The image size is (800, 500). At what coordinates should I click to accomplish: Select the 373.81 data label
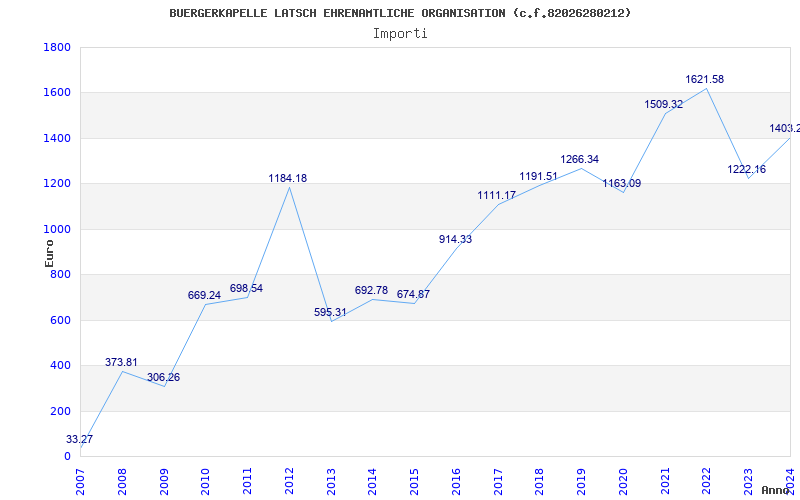(121, 362)
